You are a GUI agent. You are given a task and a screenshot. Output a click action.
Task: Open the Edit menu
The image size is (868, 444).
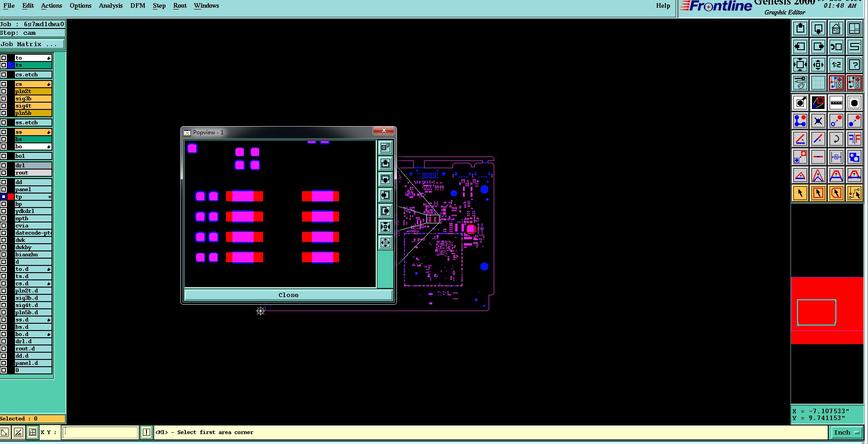28,5
